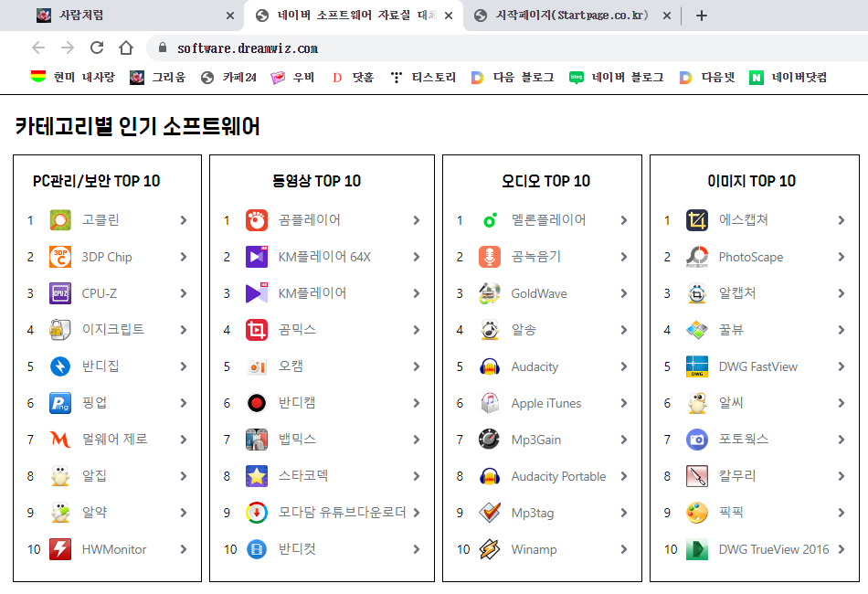Open the chevron for 알캡처
The height and width of the screenshot is (594, 868).
pos(842,293)
